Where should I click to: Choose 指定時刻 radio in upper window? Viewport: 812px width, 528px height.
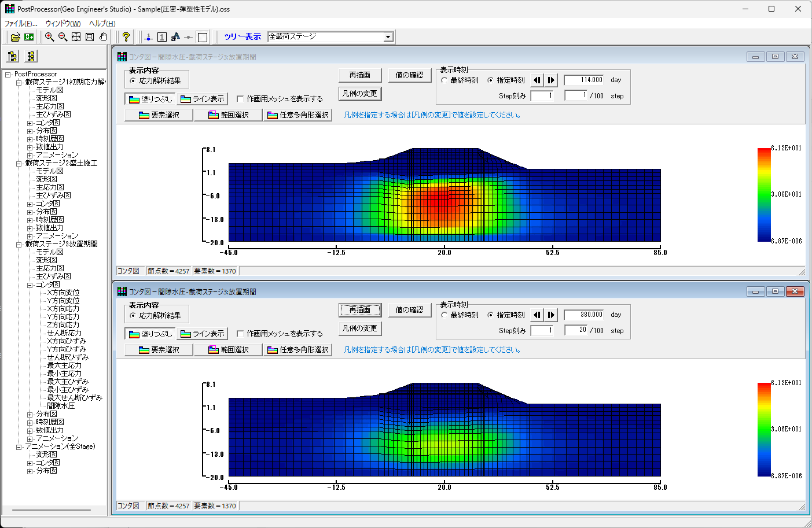(x=506, y=80)
